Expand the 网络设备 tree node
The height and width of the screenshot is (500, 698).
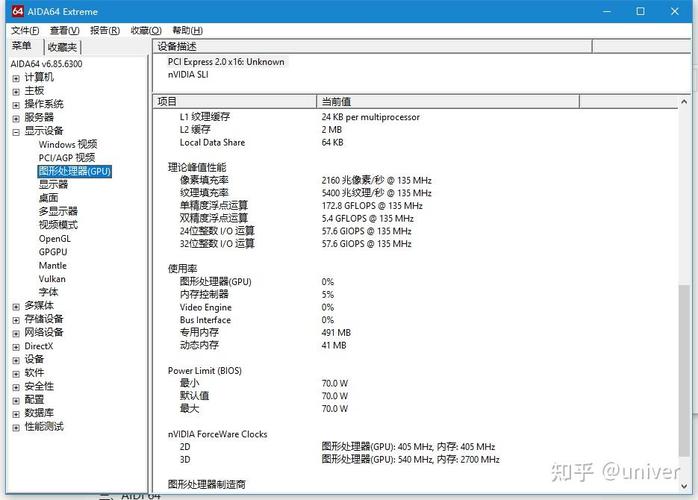(16, 333)
